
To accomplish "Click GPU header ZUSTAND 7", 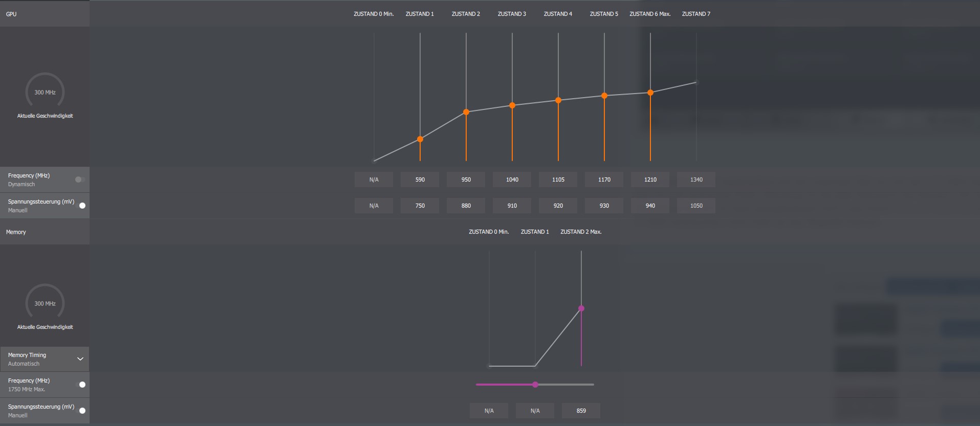I will click(x=696, y=14).
